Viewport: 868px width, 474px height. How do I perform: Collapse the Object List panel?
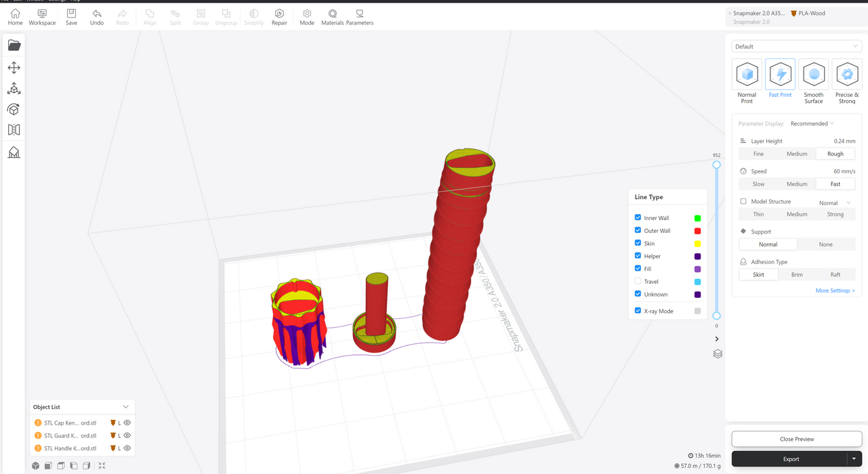click(125, 407)
